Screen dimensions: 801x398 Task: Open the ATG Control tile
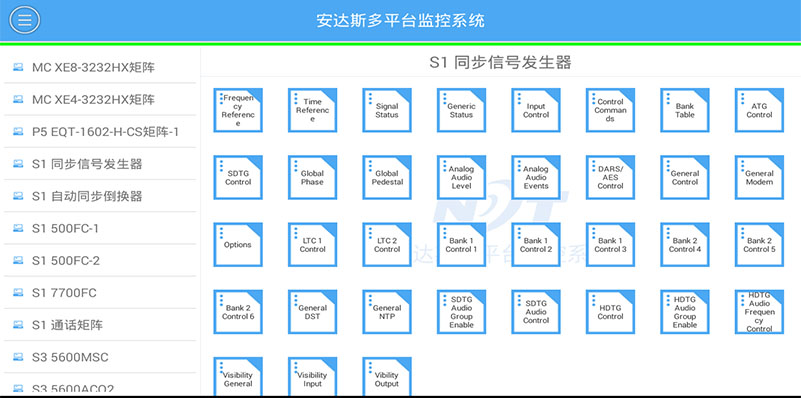(x=759, y=110)
